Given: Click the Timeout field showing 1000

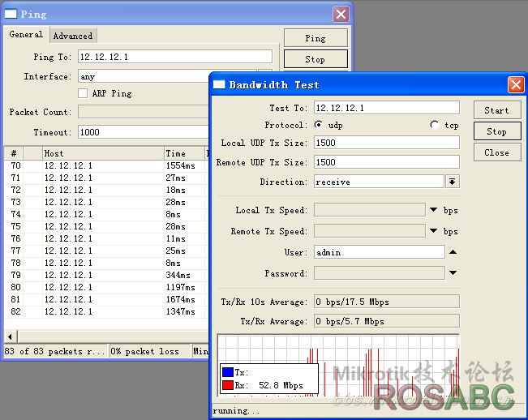Looking at the screenshot, I should point(143,132).
